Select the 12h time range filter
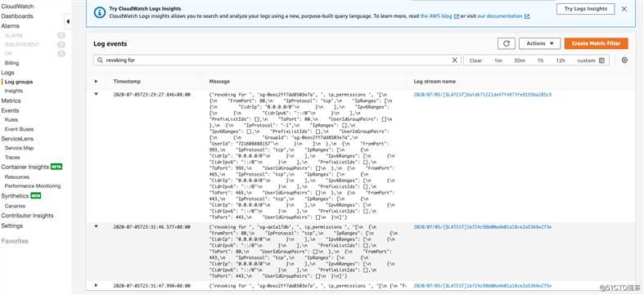 pyautogui.click(x=561, y=60)
